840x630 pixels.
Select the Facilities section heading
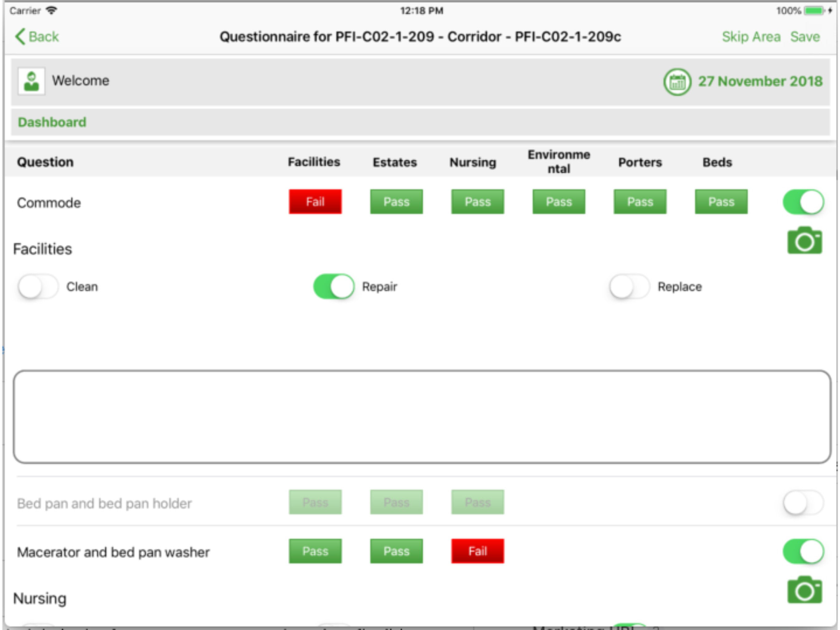click(42, 249)
